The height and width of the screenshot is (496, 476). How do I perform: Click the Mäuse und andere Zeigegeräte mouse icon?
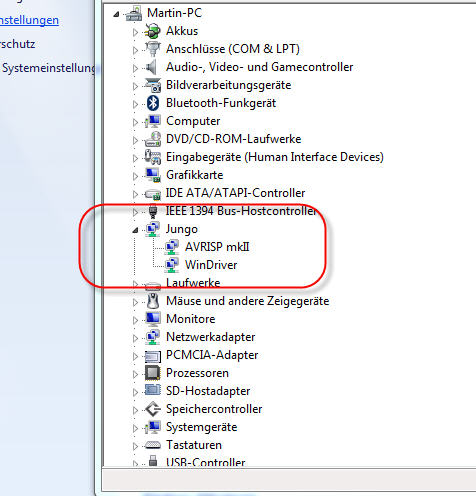[x=153, y=301]
